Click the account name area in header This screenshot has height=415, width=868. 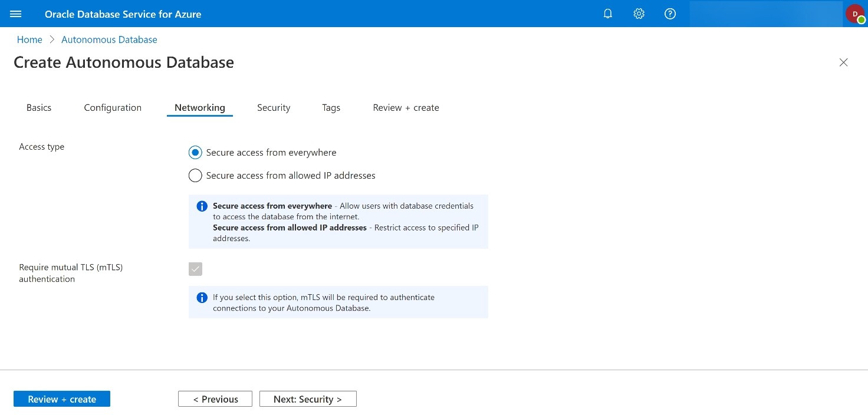765,14
